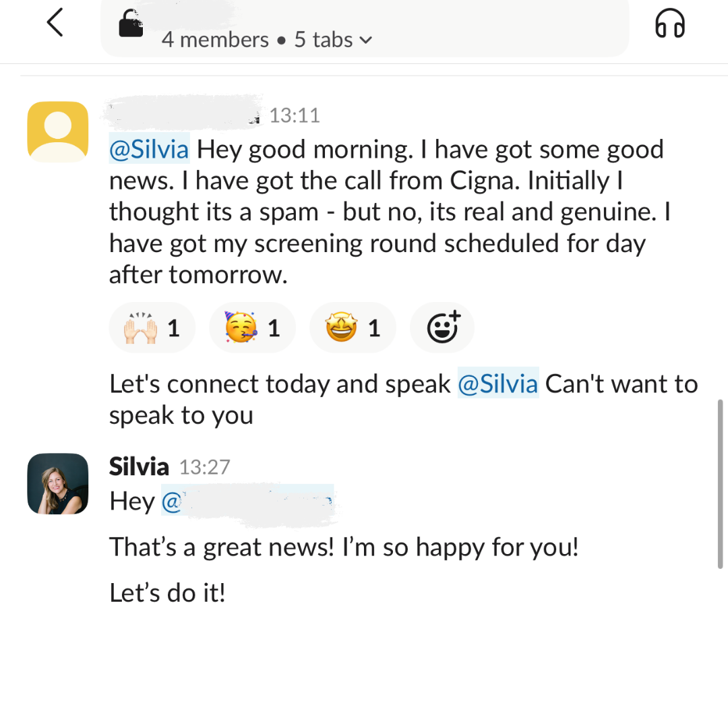The height and width of the screenshot is (728, 728).
Task: Tap the "4 members" text in header
Action: [x=215, y=40]
